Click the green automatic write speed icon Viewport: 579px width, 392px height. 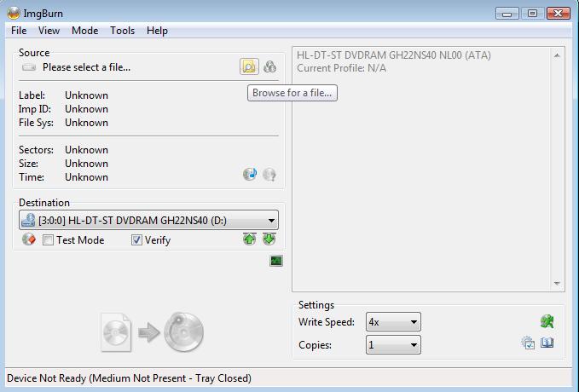coord(547,321)
